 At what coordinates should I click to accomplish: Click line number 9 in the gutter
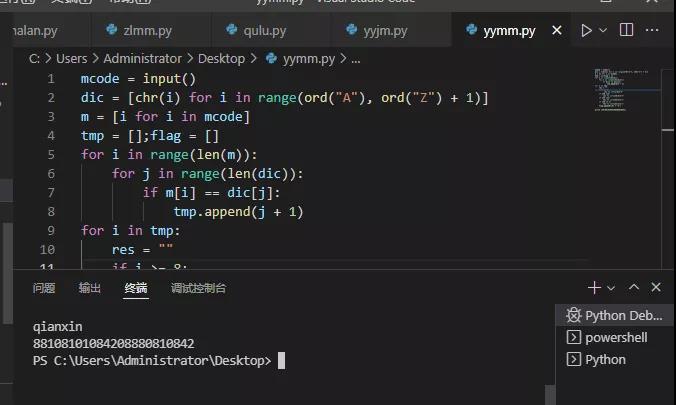[51, 230]
